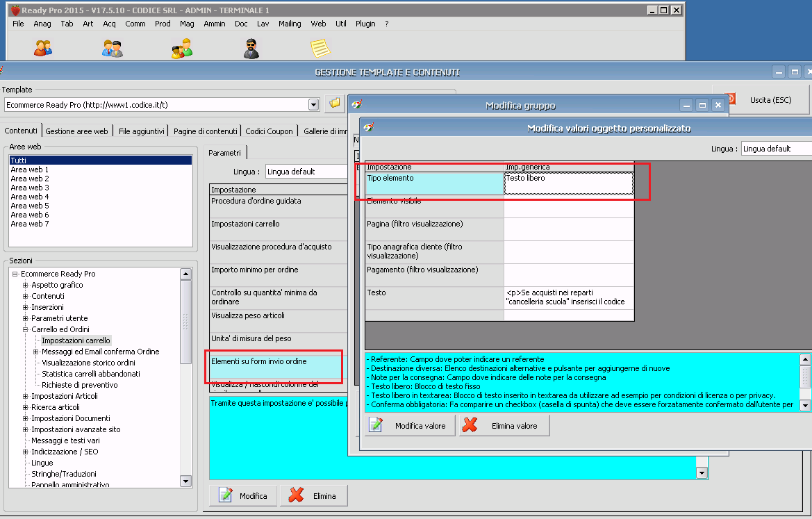The height and width of the screenshot is (519, 812).
Task: Click the agent with sunglasses icon
Action: [x=251, y=48]
